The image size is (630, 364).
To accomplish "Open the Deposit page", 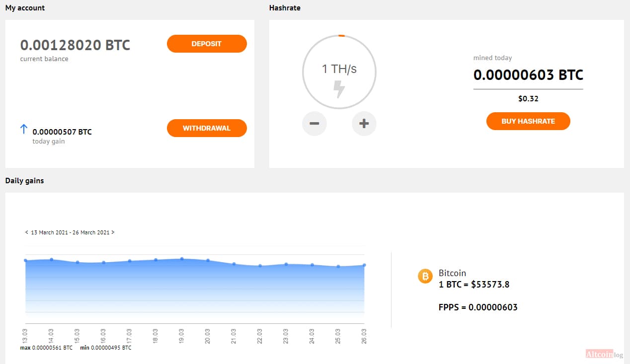I will [x=207, y=44].
